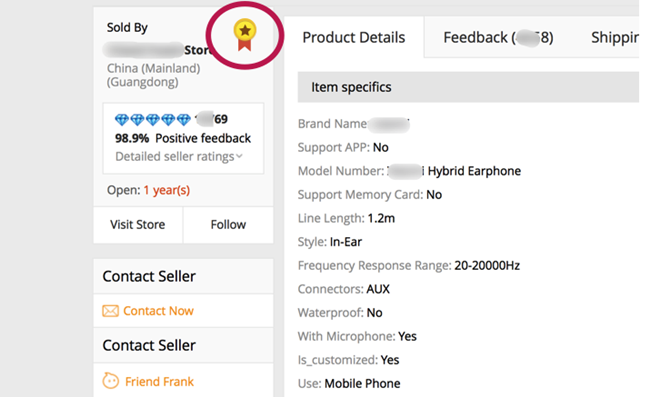Click the Item specifics header

tap(351, 87)
